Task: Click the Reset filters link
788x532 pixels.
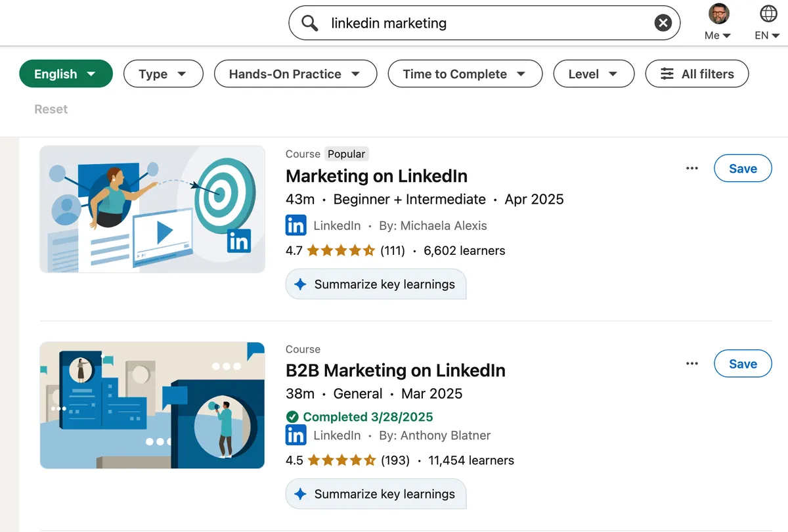Action: 51,109
